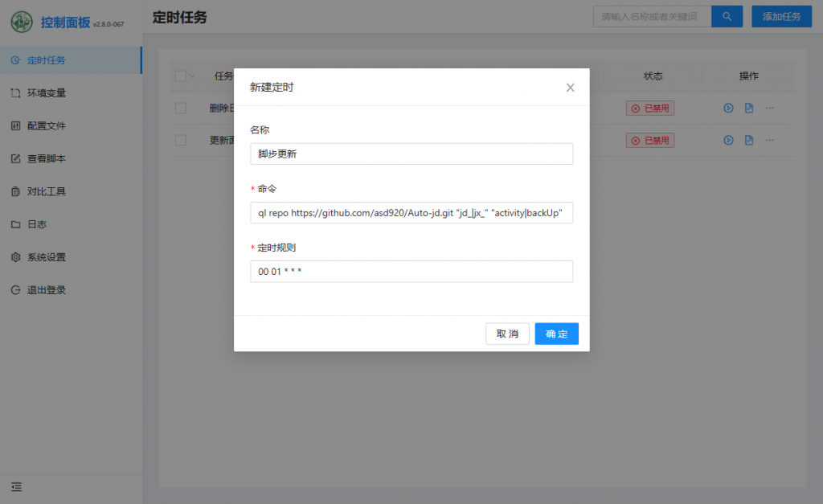View the log of the second task
The width and height of the screenshot is (823, 504).
(x=749, y=140)
